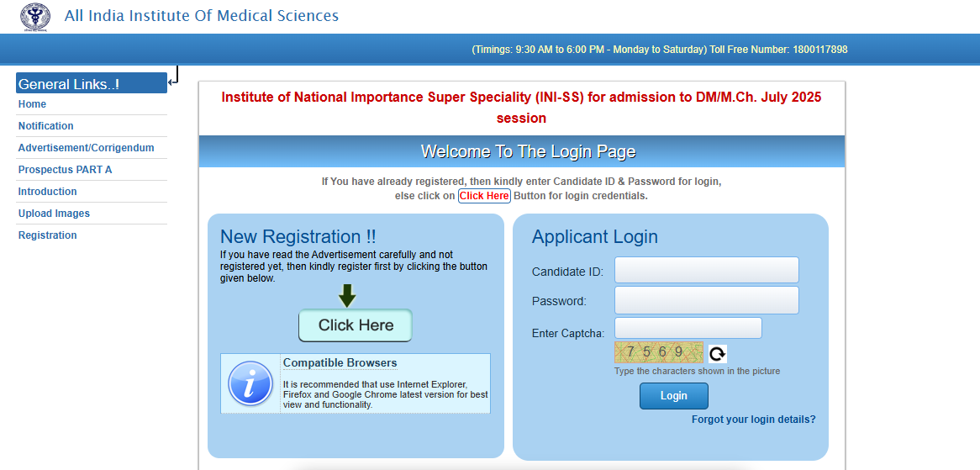Go to Introduction page
This screenshot has height=470, width=980.
click(48, 192)
